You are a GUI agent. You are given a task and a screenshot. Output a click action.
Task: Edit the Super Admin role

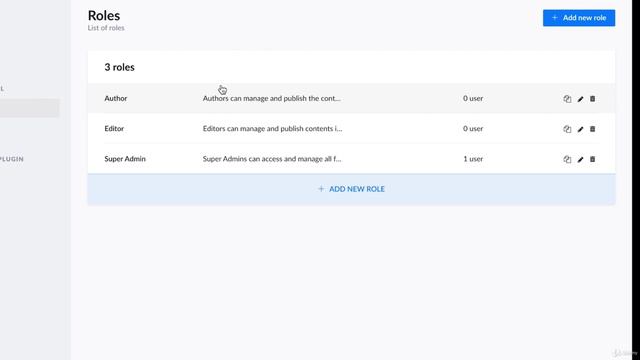tap(580, 159)
